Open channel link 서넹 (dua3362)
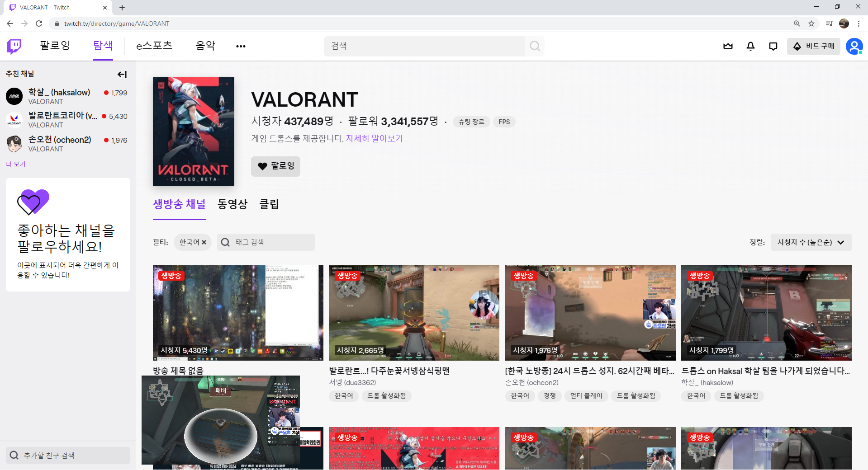The image size is (868, 470). click(352, 382)
